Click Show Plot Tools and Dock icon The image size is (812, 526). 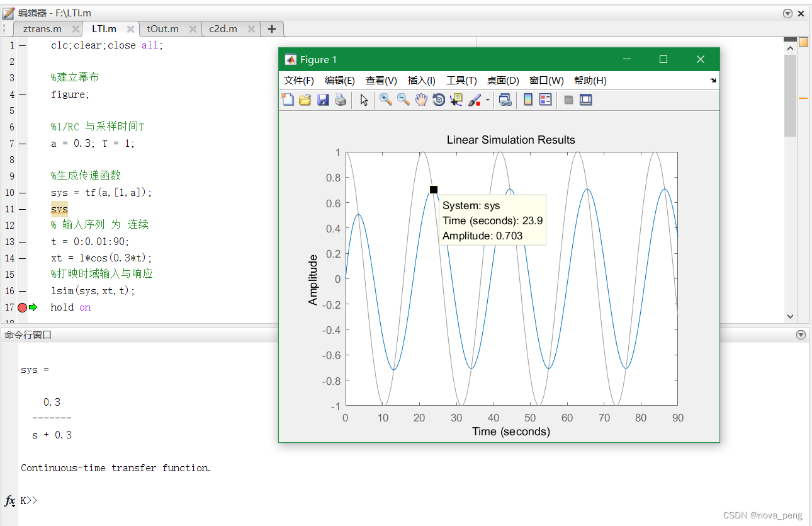[x=586, y=100]
